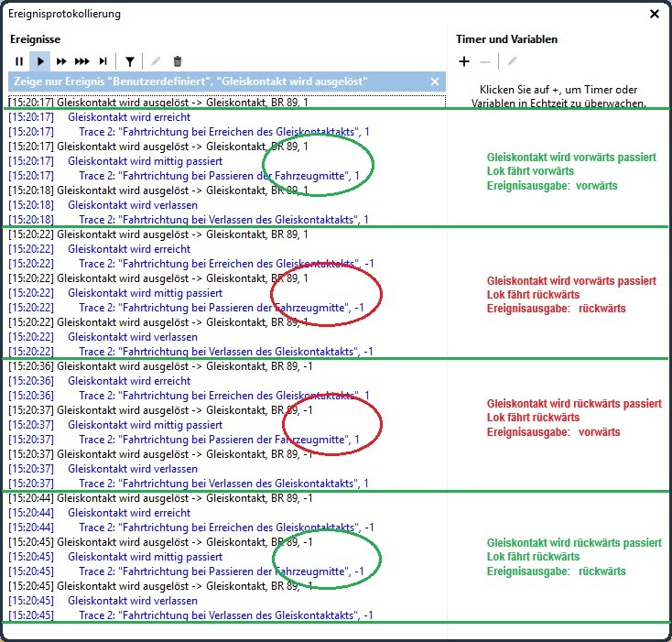Click the 15:20:36 'Gleiskontakt wird ausgelöst' entry
This screenshot has height=642, width=672.
(160, 366)
